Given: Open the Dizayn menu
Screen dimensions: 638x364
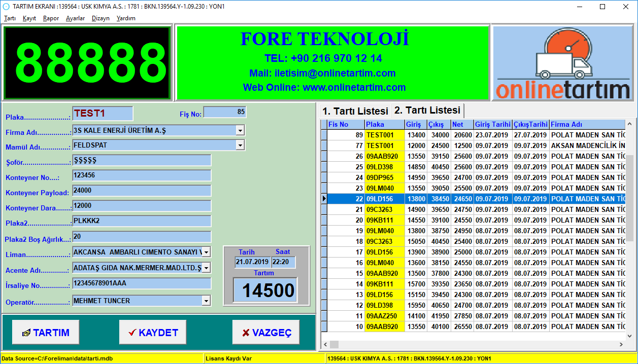Looking at the screenshot, I should tap(100, 18).
